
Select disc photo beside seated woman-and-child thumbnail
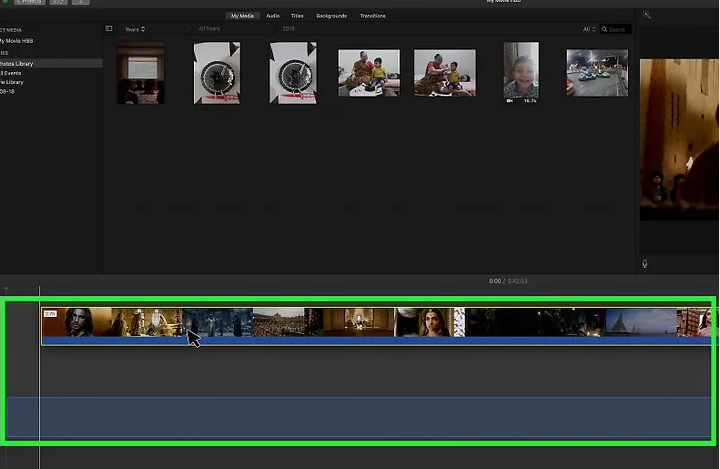tap(293, 73)
